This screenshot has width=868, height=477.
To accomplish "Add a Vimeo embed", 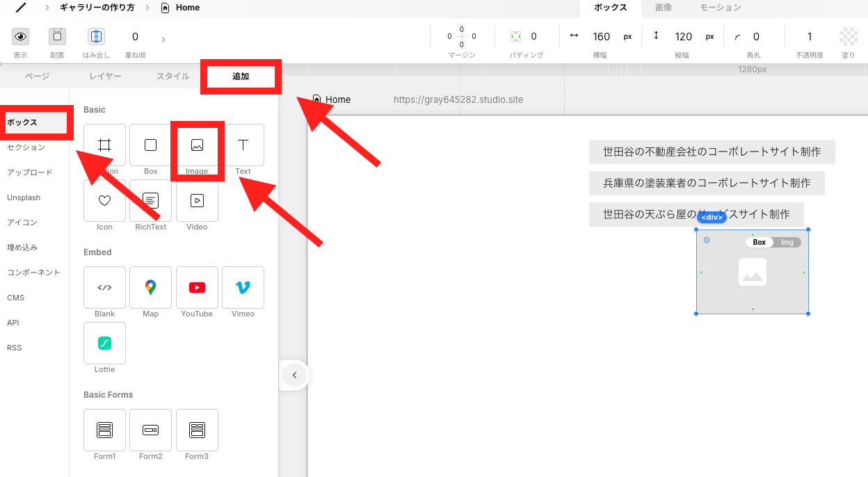I will (243, 287).
